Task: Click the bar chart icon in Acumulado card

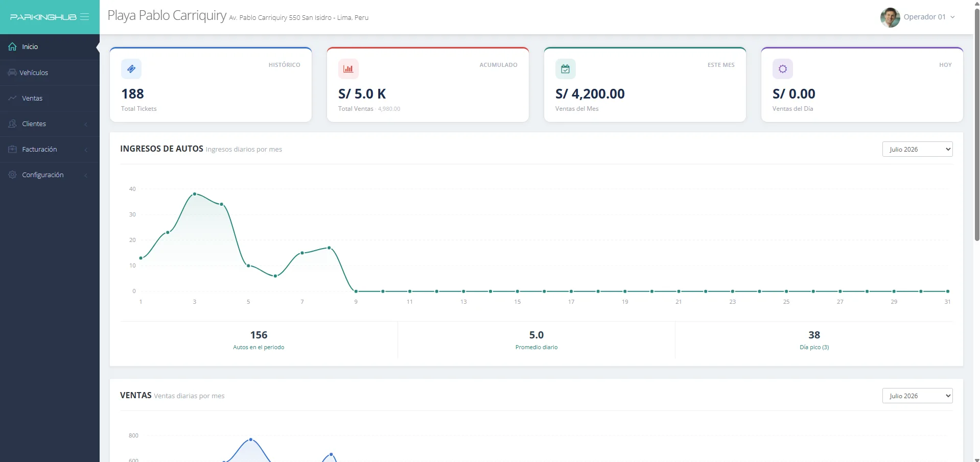Action: tap(348, 69)
